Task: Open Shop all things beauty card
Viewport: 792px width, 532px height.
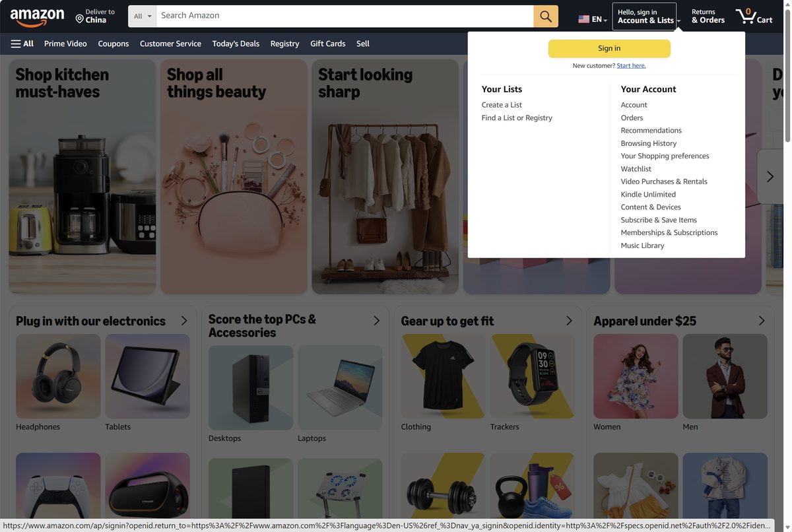Action: point(234,177)
